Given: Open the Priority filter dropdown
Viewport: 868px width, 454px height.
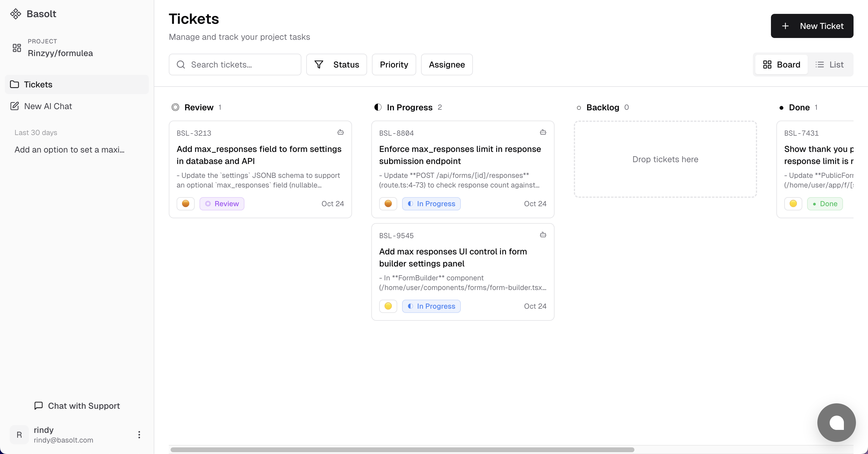Looking at the screenshot, I should [x=394, y=65].
